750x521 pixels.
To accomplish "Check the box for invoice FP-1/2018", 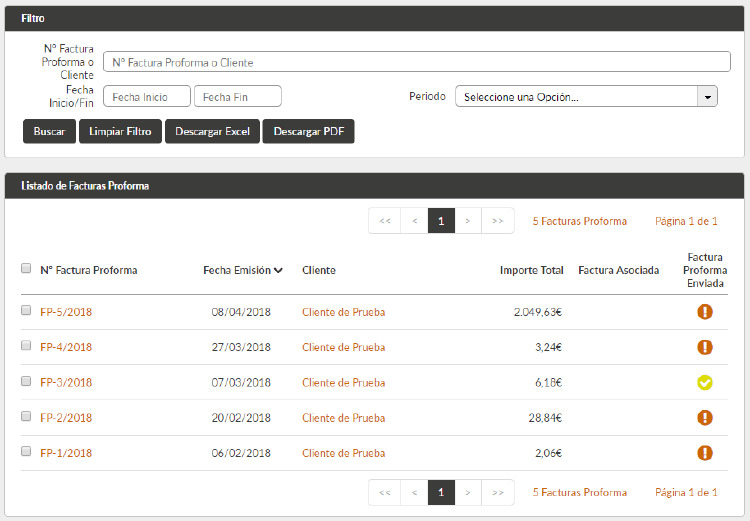I will point(26,451).
